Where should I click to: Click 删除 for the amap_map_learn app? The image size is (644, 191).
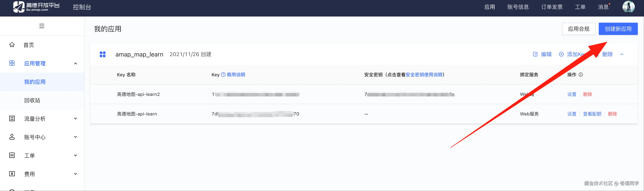coord(607,54)
